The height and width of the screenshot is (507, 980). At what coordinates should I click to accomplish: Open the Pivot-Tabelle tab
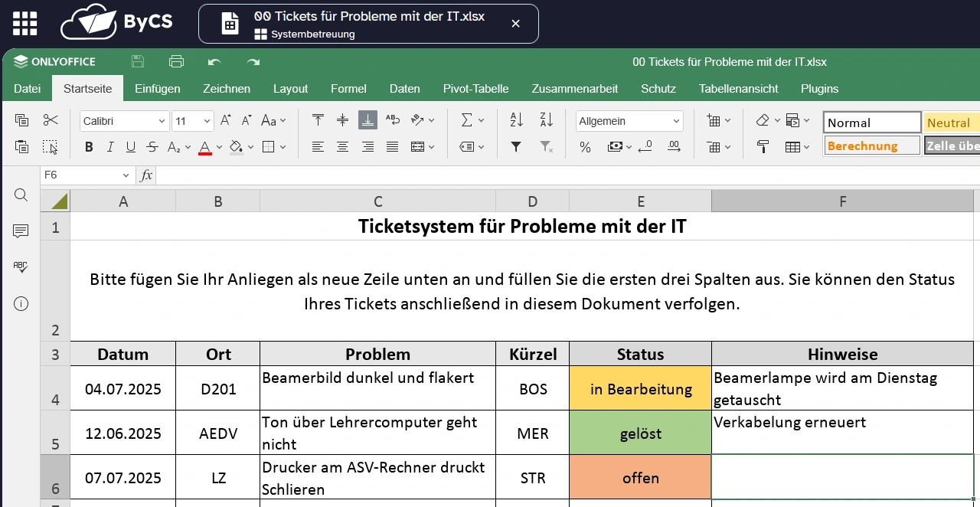(x=475, y=89)
